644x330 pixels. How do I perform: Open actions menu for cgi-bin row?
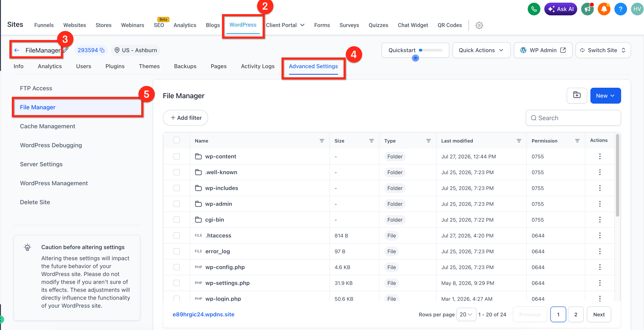tap(600, 220)
